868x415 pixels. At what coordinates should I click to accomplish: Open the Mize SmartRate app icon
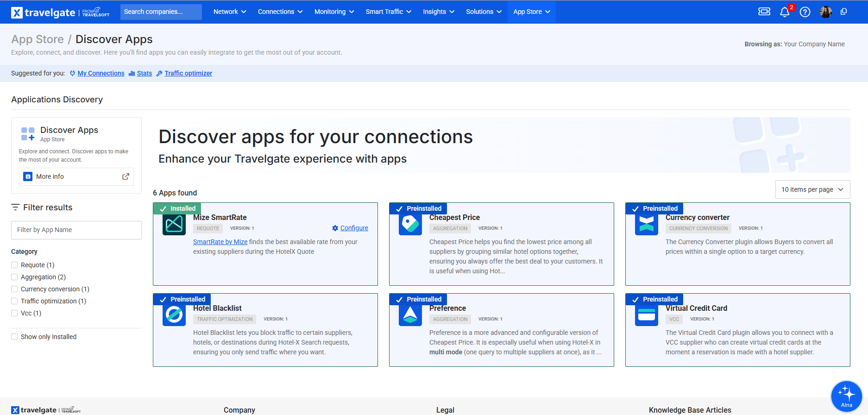(x=174, y=224)
